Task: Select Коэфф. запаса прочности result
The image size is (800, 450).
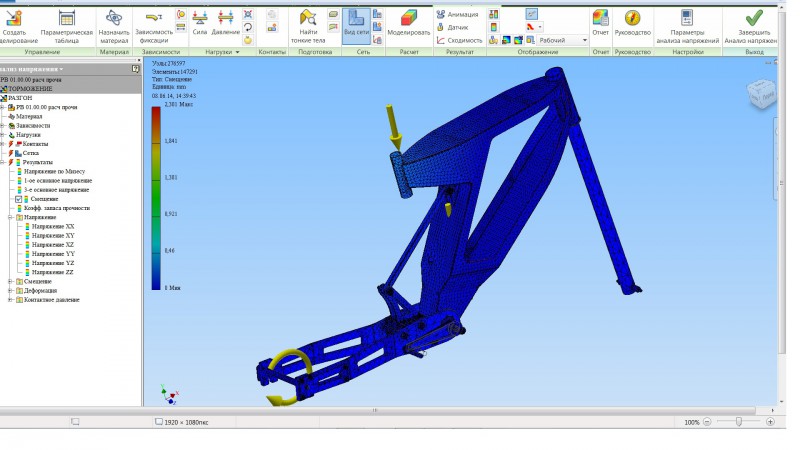Action: tap(57, 208)
